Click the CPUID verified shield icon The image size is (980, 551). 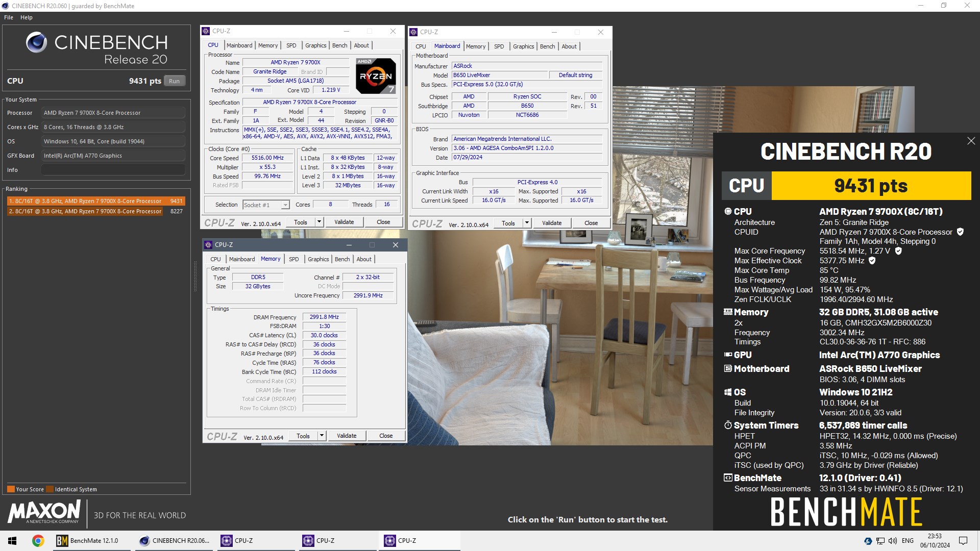[960, 232]
